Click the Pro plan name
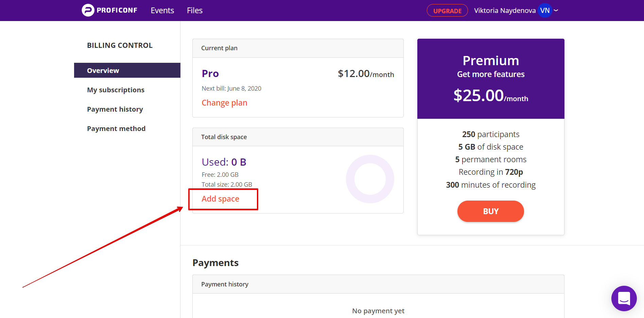644x318 pixels. (210, 74)
